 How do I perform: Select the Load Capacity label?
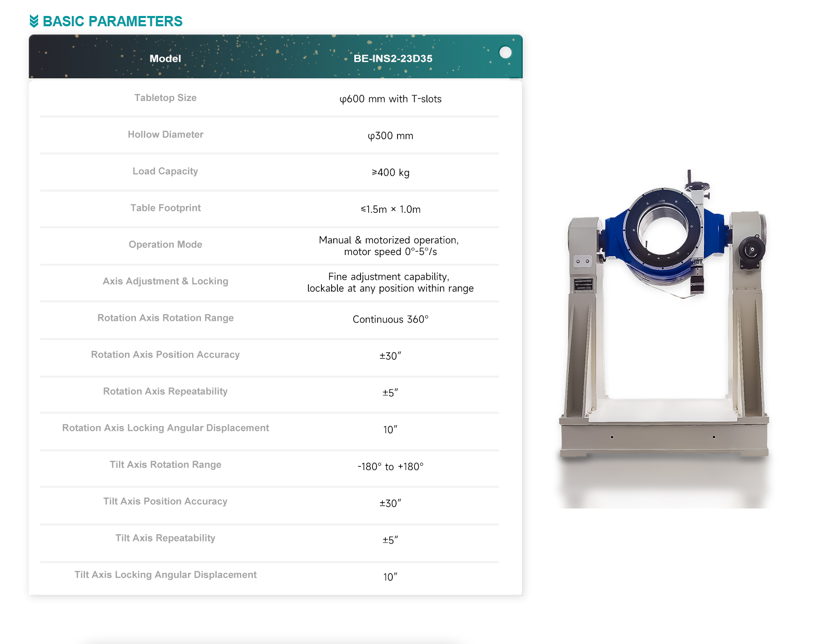pyautogui.click(x=165, y=171)
